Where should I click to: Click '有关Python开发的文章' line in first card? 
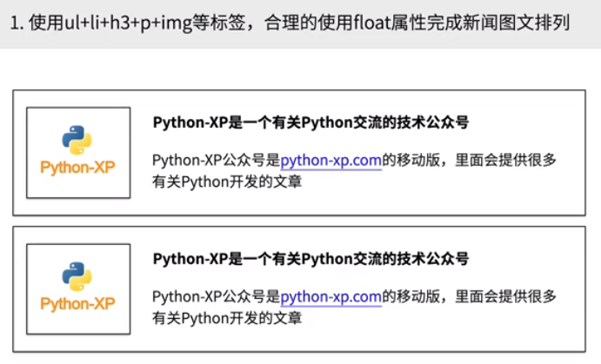click(227, 182)
